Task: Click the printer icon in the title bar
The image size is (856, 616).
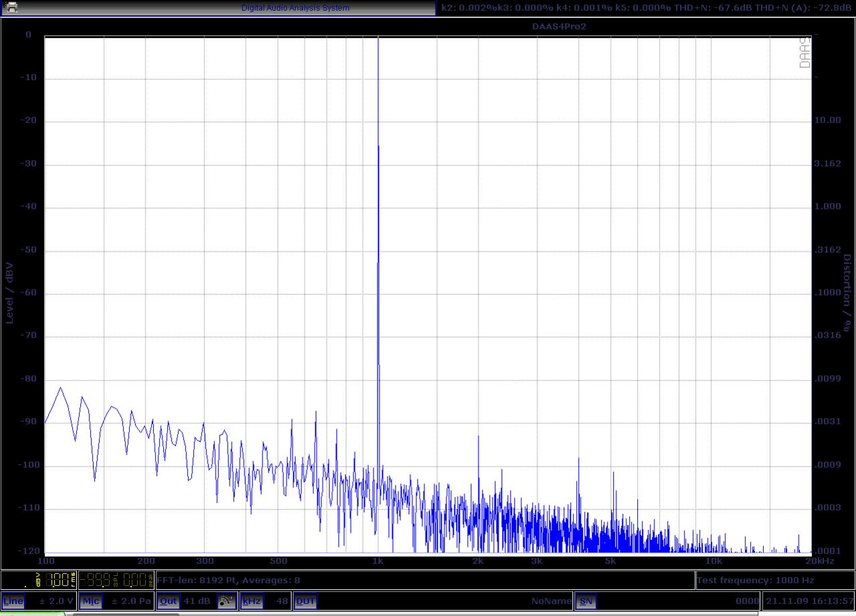Action: click(x=12, y=8)
